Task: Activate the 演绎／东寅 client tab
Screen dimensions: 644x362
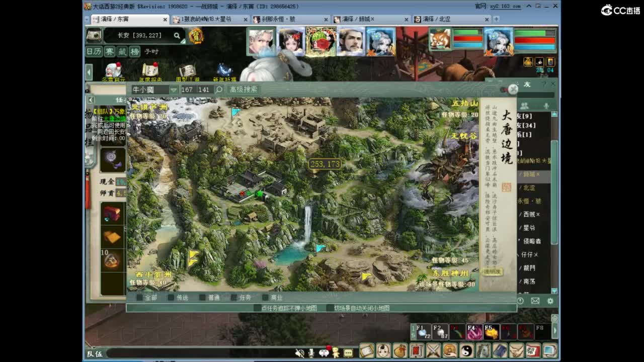Action: (130, 19)
